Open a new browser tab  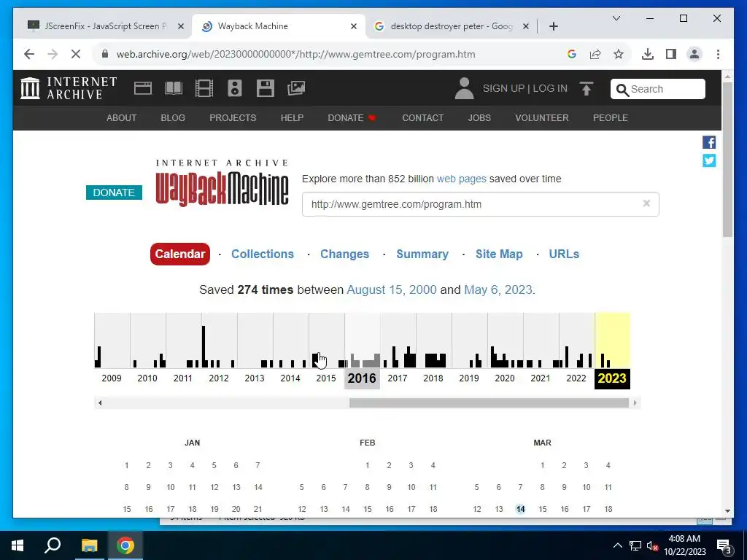pos(553,26)
